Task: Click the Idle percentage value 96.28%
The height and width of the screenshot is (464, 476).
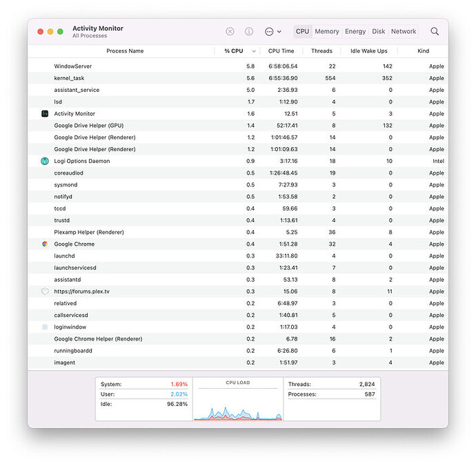Action: point(177,404)
